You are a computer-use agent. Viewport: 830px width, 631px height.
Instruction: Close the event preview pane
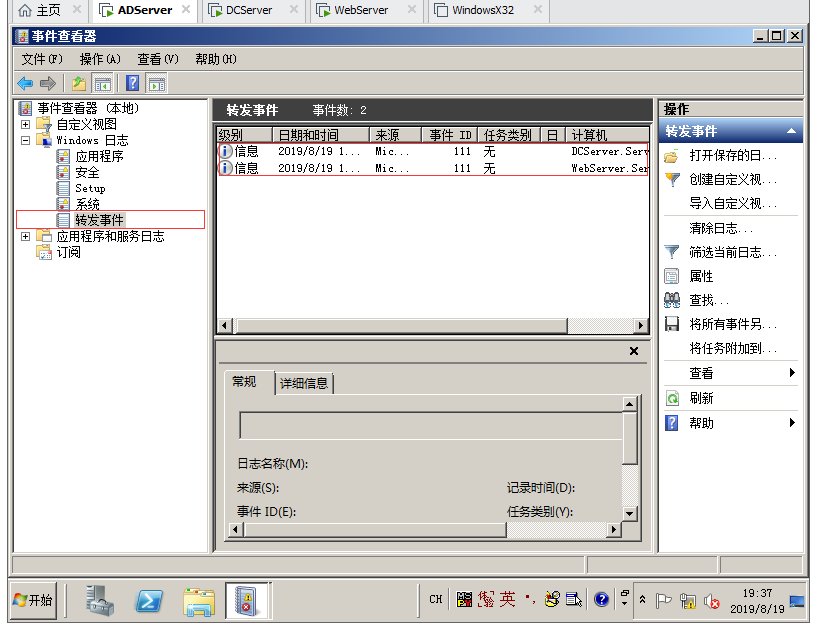(x=633, y=351)
